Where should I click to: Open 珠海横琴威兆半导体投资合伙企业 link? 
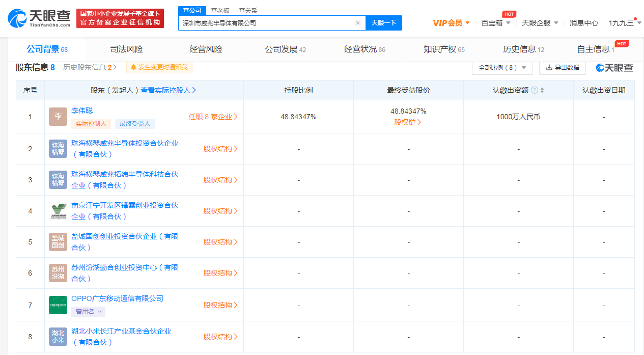pos(125,149)
